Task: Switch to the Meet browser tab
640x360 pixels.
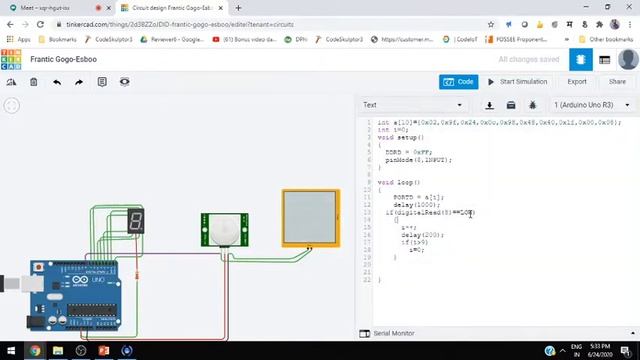Action: (58, 8)
